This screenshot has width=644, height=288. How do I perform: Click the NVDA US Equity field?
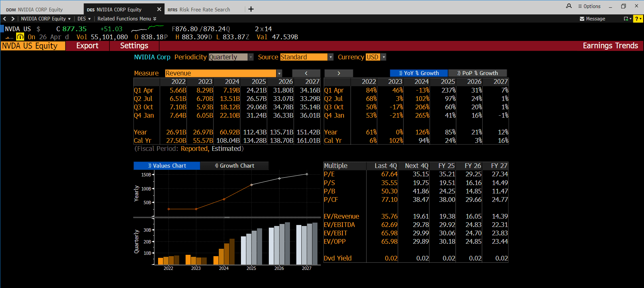[x=33, y=46]
